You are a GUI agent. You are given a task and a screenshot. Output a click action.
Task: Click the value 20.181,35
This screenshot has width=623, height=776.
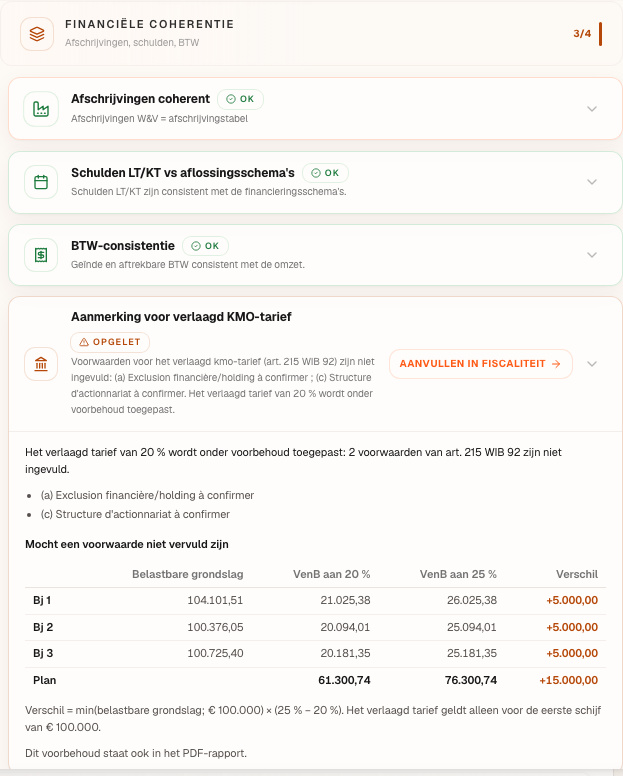point(345,654)
